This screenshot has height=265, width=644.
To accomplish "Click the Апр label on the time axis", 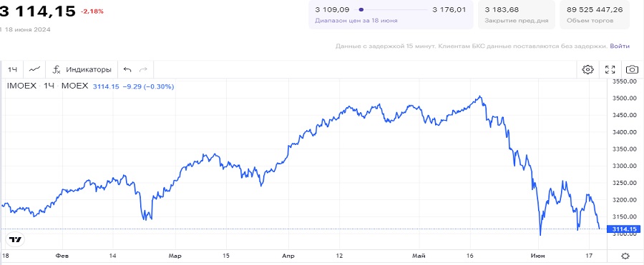I will pos(288,256).
